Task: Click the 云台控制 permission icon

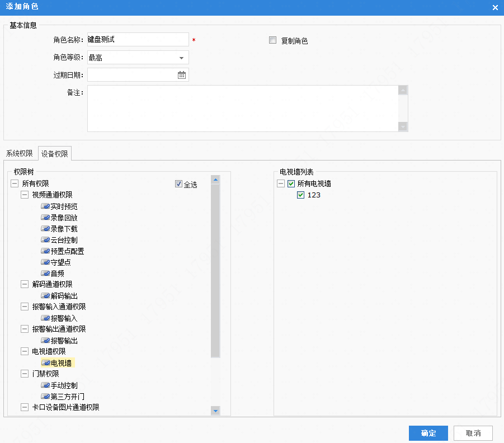Action: 45,240
